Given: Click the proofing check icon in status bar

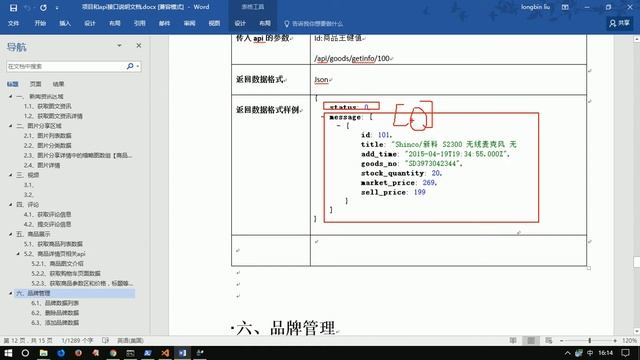Looking at the screenshot, I should click(105, 340).
